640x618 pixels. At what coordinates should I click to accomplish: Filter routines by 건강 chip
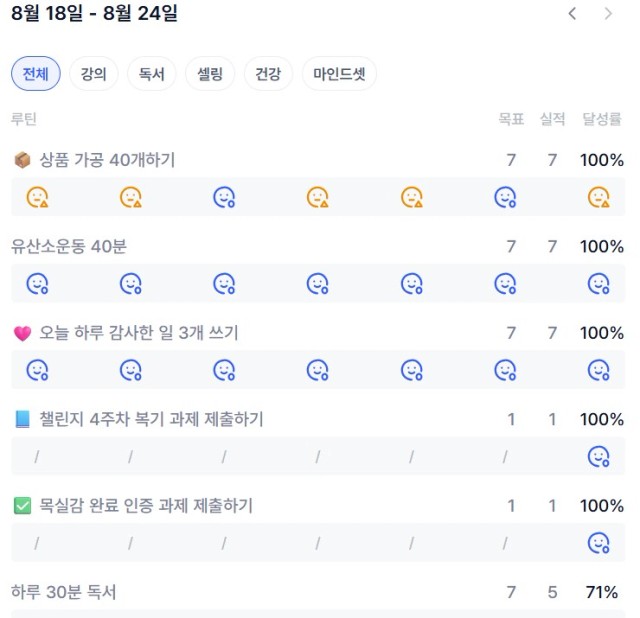(x=268, y=74)
